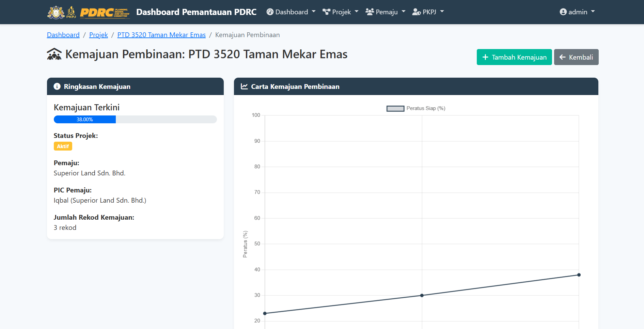Click the chart line icon in Carta header

point(244,87)
